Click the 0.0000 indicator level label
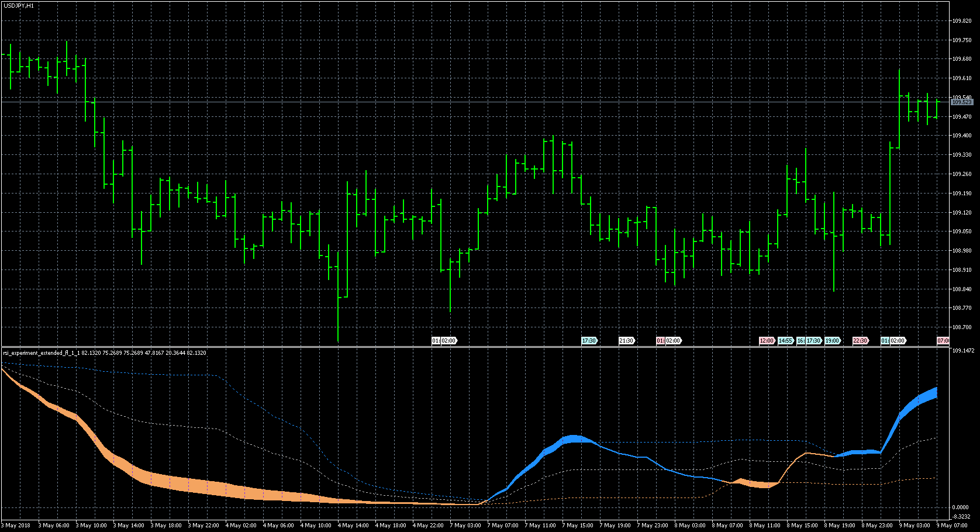 tap(960, 507)
